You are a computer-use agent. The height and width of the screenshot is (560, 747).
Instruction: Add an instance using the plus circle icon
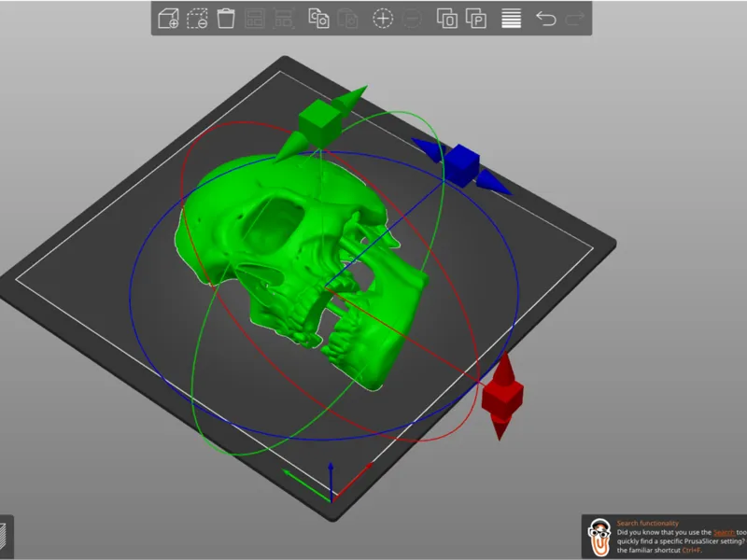tap(383, 19)
